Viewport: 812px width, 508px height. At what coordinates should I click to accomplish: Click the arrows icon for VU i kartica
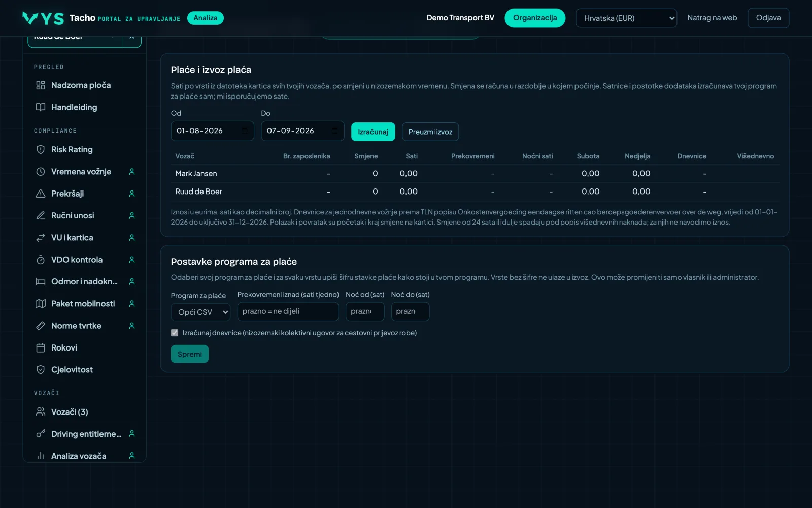click(x=41, y=238)
